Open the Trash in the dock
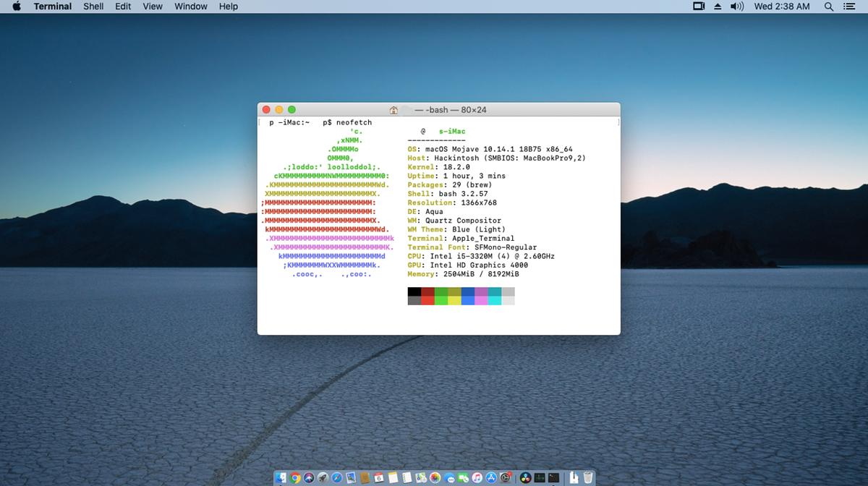Screen dimensions: 868x486 point(588,477)
